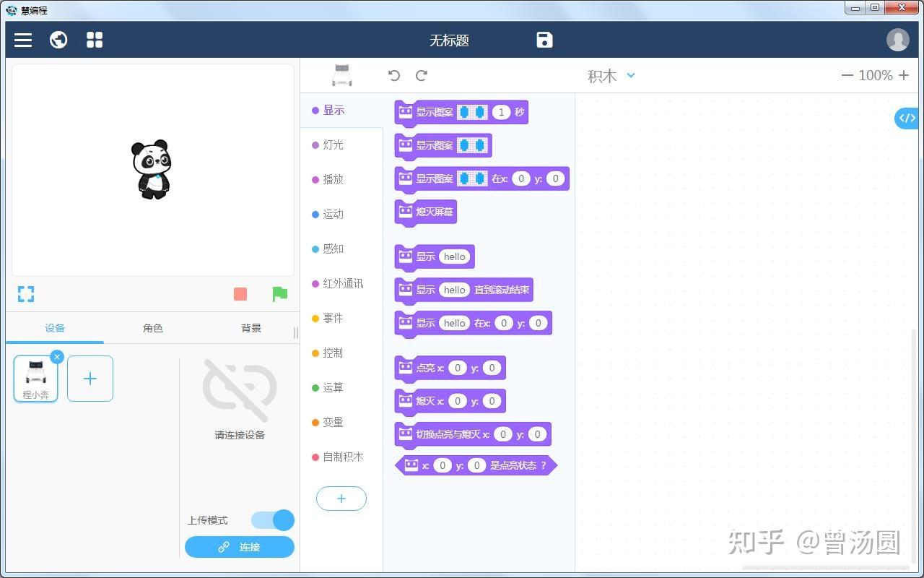The width and height of the screenshot is (924, 578).
Task: Click the redo arrow icon
Action: [421, 75]
